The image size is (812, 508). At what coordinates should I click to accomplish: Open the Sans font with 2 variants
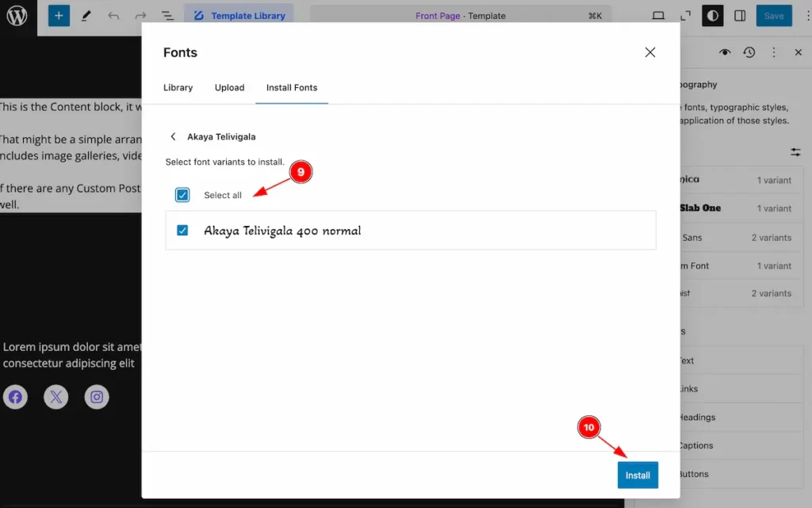[741, 238]
